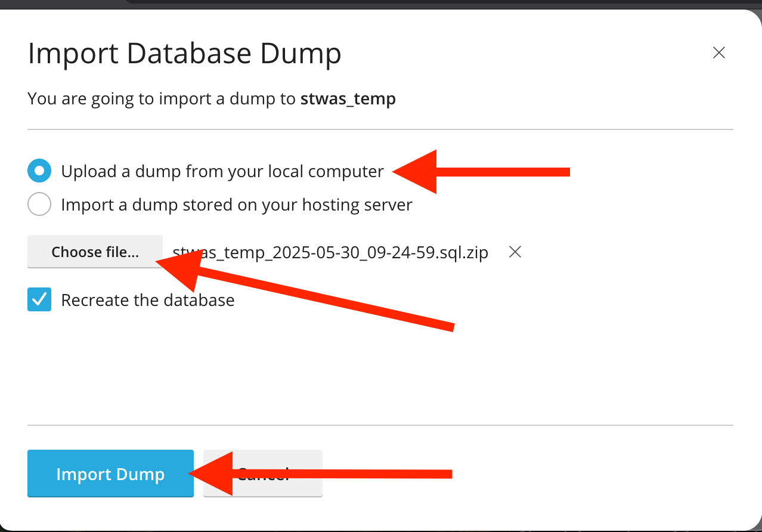Open the Choose file... browser
762x532 pixels.
pos(95,252)
